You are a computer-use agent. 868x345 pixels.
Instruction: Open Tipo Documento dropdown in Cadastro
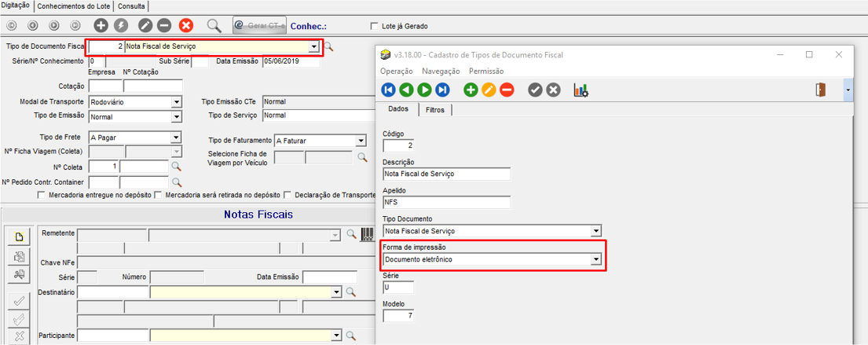tap(595, 231)
